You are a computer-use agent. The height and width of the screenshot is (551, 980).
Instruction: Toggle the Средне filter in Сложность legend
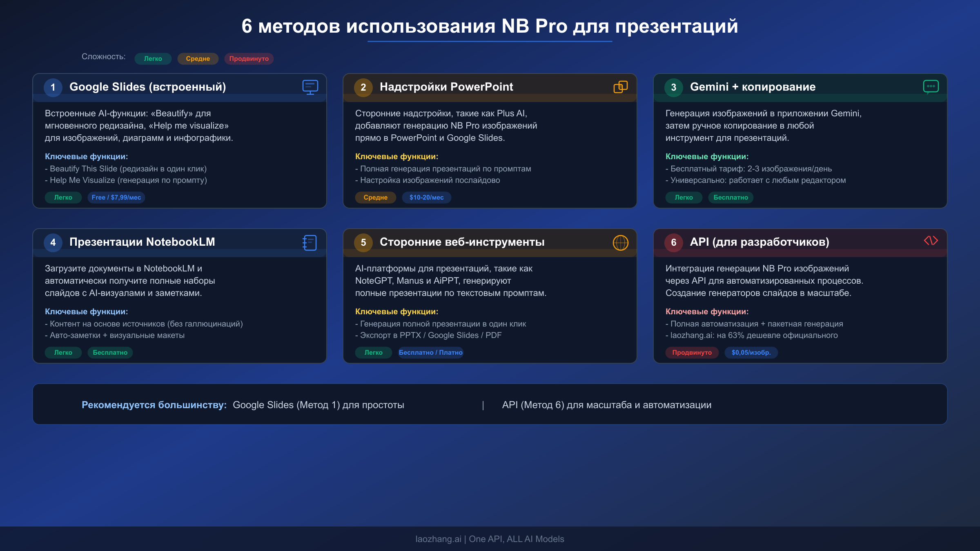[x=198, y=58]
